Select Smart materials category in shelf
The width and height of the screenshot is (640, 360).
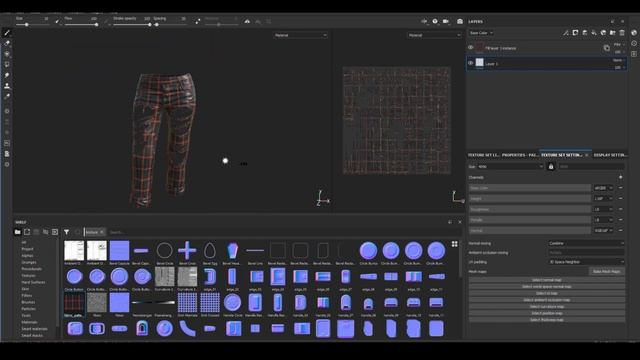[x=34, y=329]
